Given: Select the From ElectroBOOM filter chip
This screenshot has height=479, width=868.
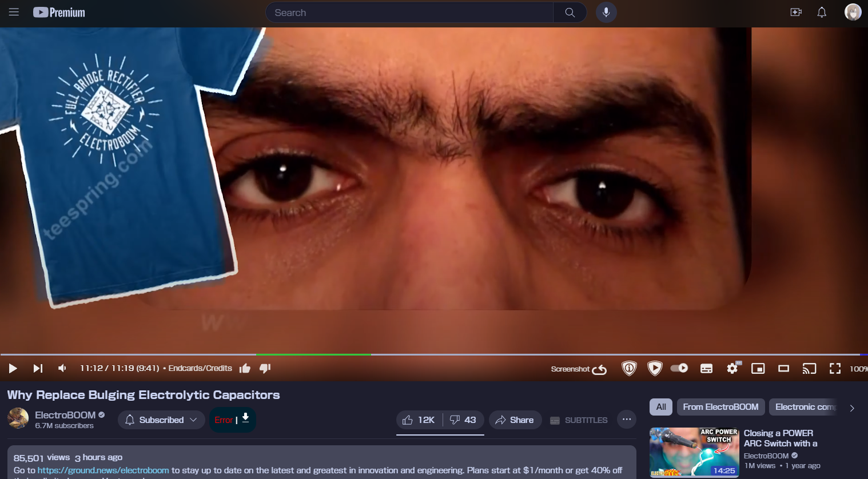Looking at the screenshot, I should [720, 406].
